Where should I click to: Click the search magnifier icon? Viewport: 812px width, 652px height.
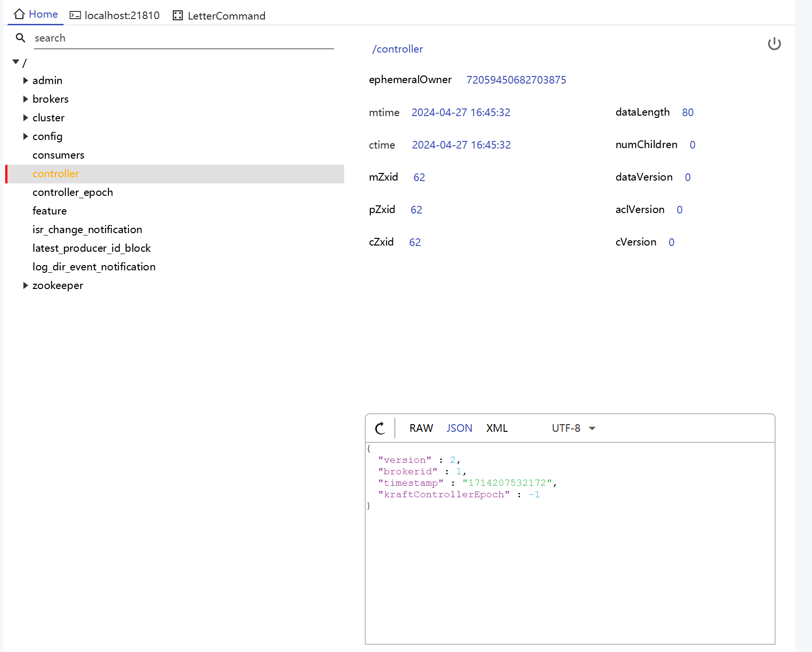[21, 38]
